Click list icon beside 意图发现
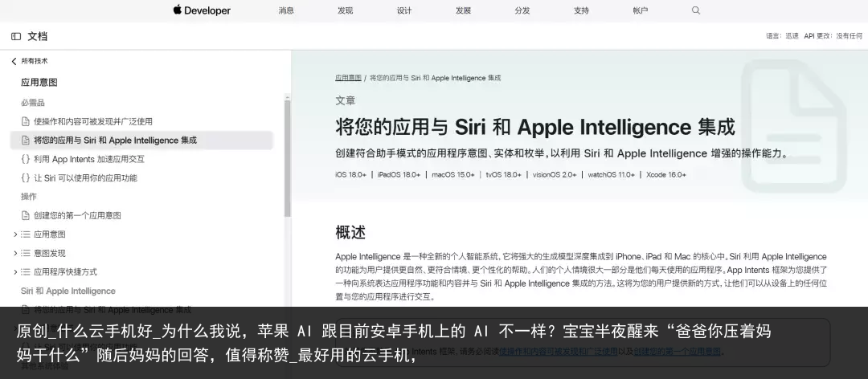This screenshot has width=868, height=379. click(26, 253)
